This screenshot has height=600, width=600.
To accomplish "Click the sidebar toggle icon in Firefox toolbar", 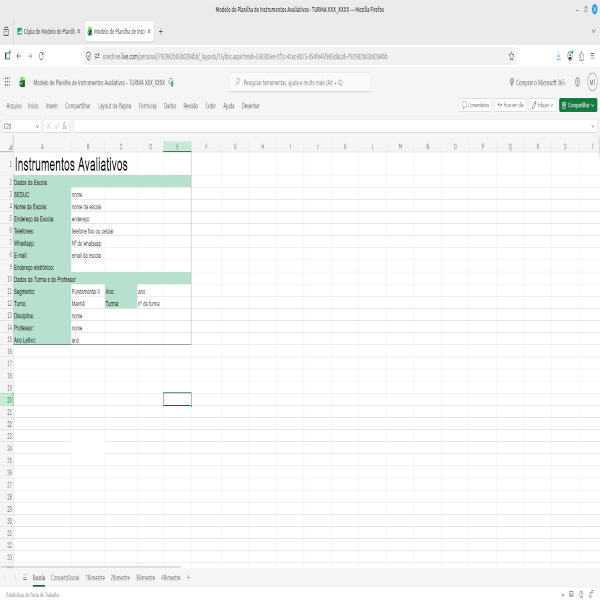I will pyautogui.click(x=7, y=56).
